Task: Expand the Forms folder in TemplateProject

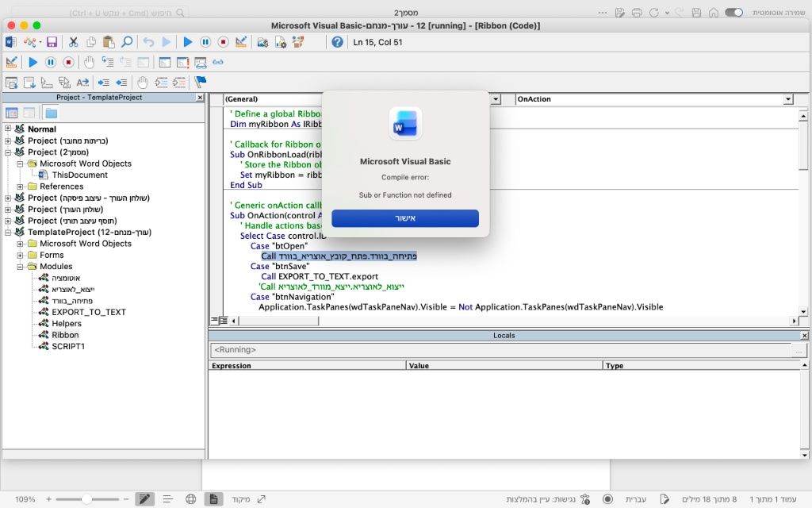Action: click(x=21, y=256)
